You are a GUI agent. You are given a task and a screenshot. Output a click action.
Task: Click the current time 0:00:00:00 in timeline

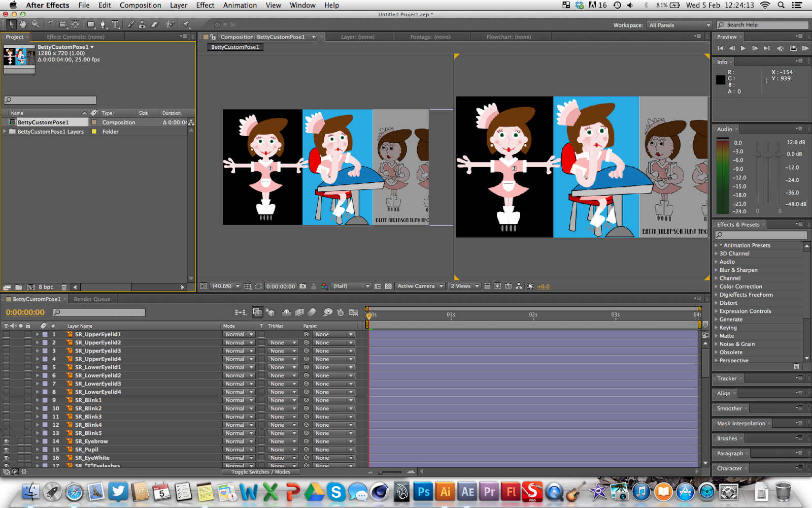[x=25, y=312]
